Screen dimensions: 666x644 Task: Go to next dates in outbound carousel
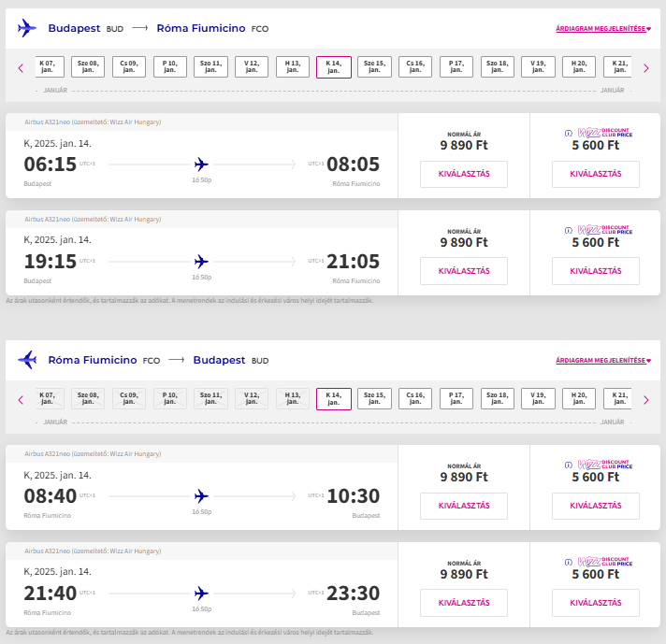click(645, 67)
